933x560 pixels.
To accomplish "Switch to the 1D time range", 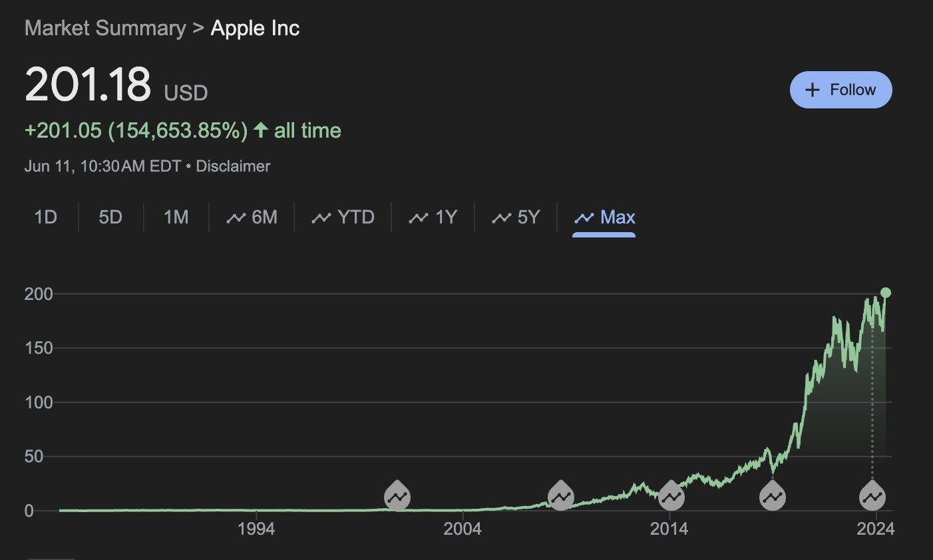I will (45, 217).
